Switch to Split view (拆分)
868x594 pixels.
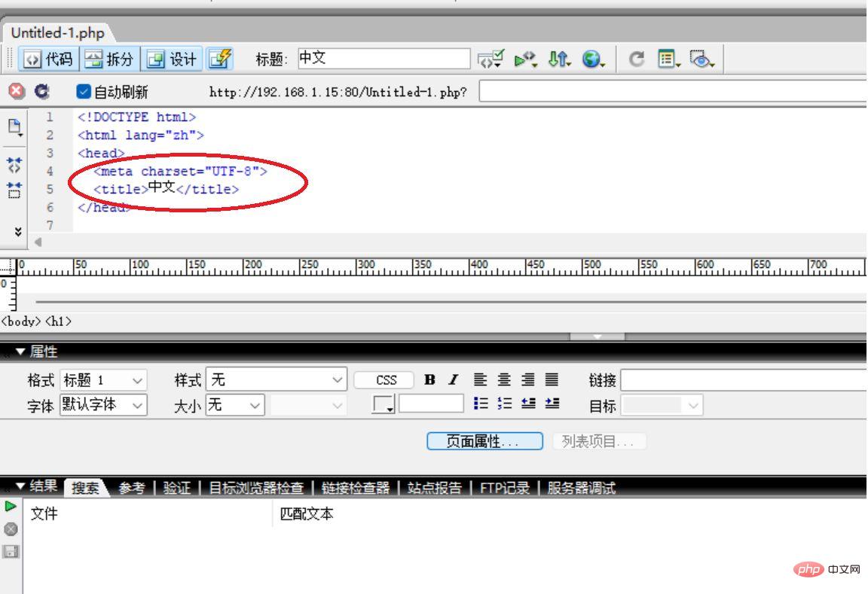(109, 59)
